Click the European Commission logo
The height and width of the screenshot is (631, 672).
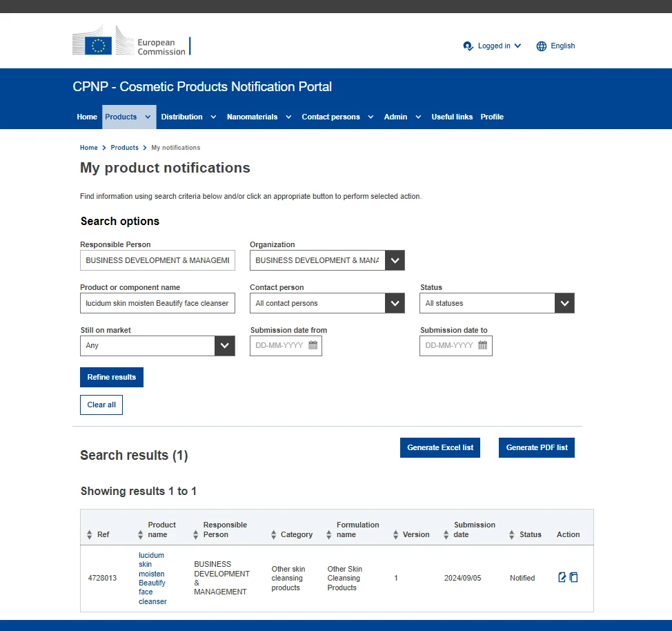click(131, 42)
